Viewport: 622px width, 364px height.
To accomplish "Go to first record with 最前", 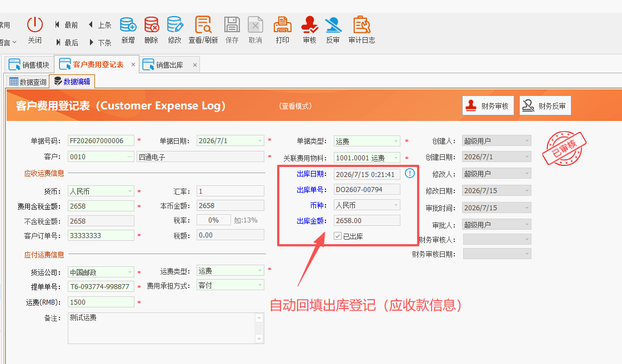I will pyautogui.click(x=66, y=25).
